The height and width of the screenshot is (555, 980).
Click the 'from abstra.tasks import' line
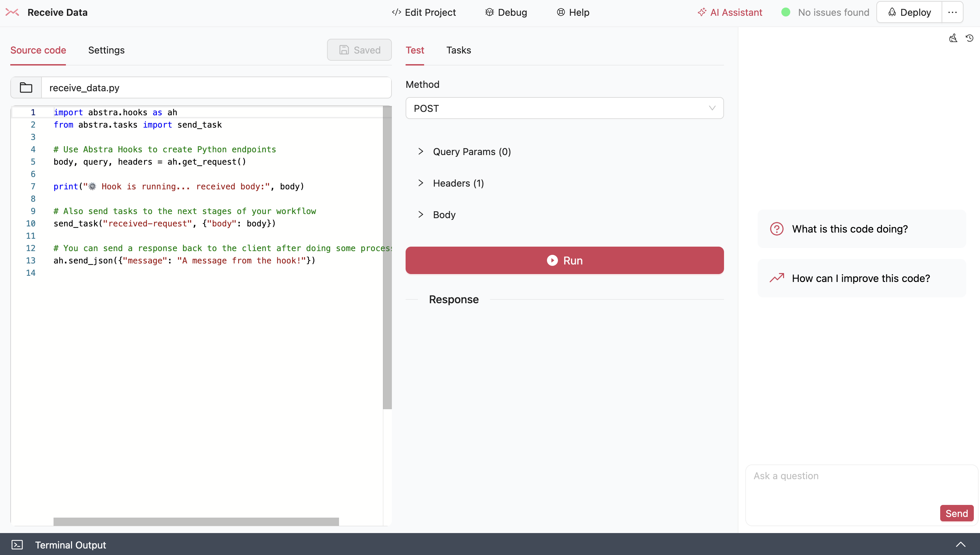[137, 125]
